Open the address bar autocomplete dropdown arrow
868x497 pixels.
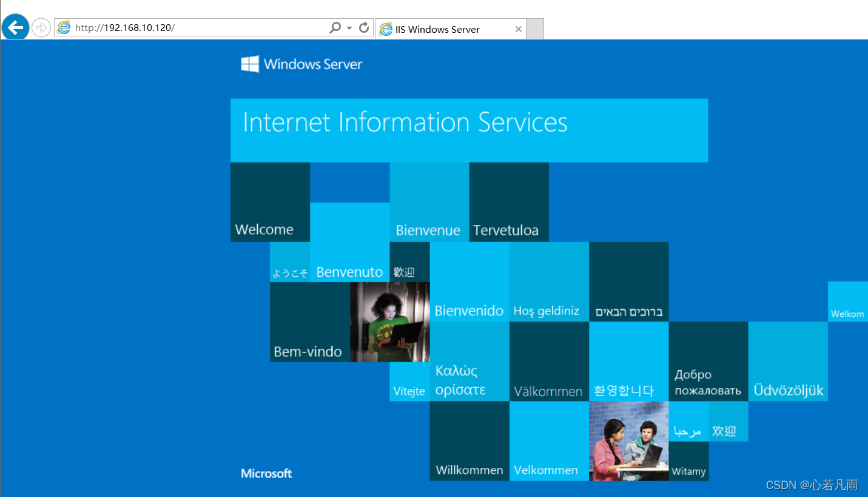pyautogui.click(x=349, y=28)
